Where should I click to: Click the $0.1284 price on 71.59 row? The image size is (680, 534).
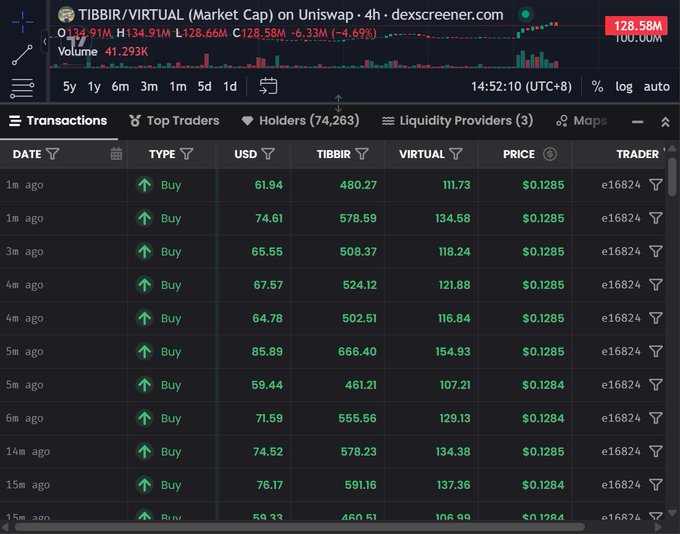tap(543, 418)
